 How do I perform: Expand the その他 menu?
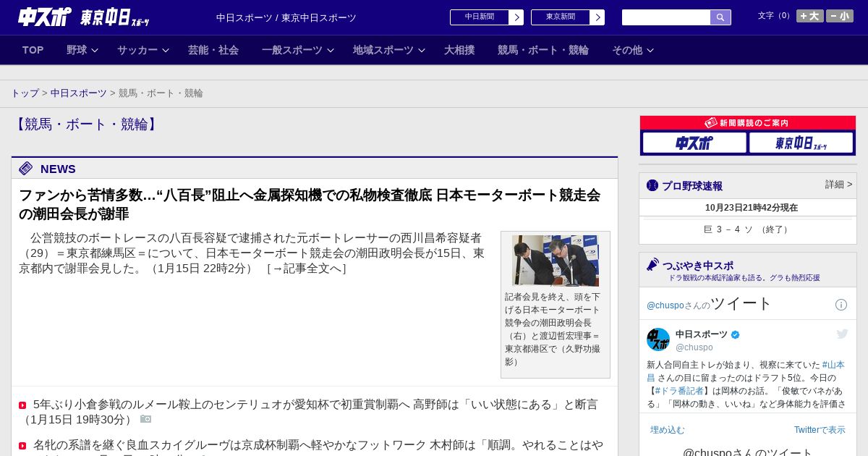point(633,50)
